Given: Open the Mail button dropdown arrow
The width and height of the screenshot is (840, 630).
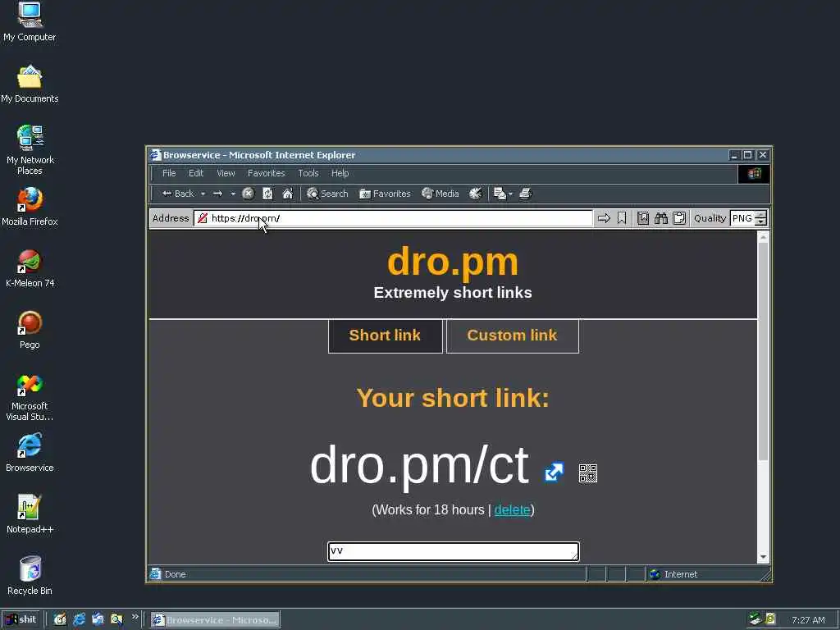Looking at the screenshot, I should click(510, 194).
